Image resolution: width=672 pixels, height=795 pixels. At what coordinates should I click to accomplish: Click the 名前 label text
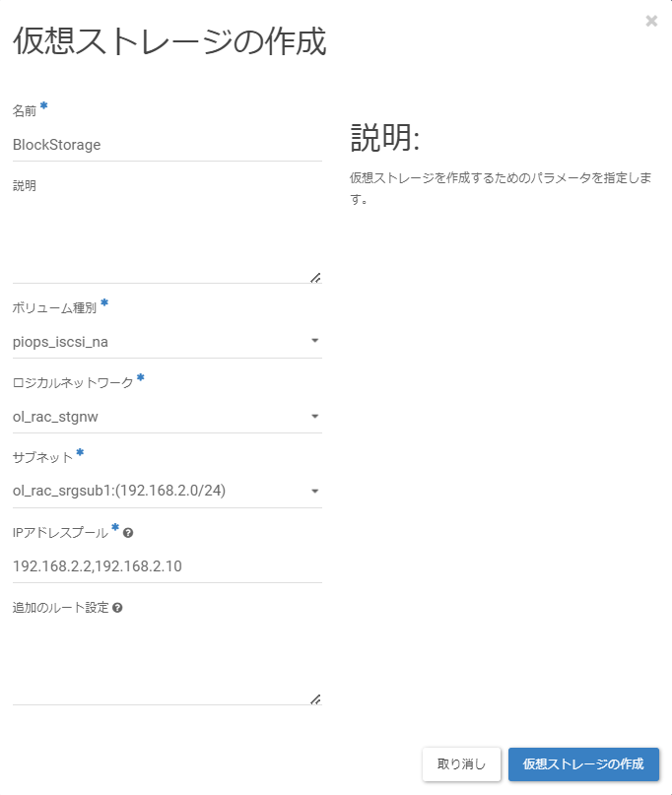point(25,111)
